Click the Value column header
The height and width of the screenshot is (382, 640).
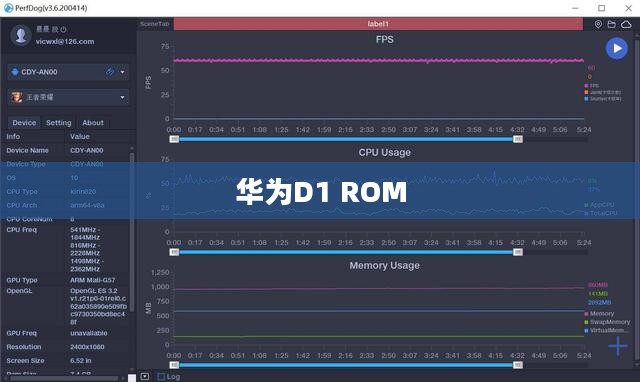[x=80, y=136]
